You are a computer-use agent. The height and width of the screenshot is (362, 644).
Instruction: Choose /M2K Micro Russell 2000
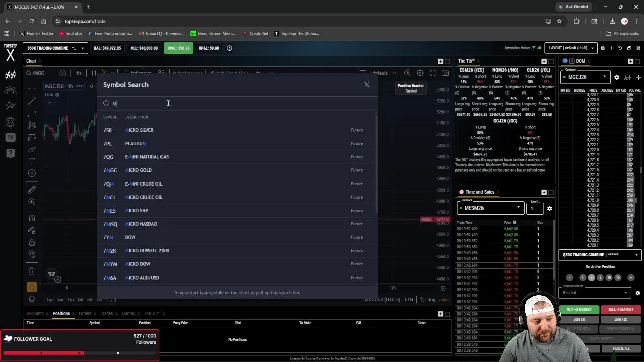coord(237,251)
